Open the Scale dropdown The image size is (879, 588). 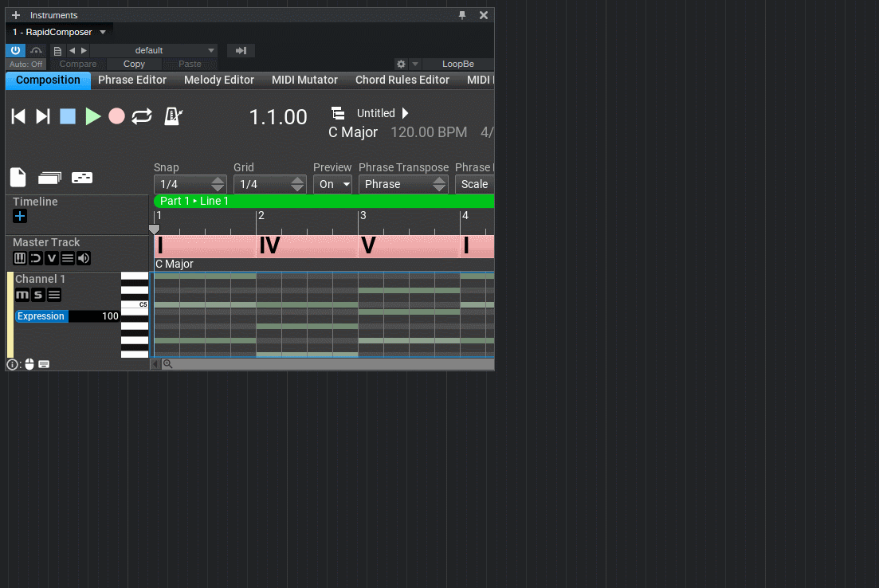(474, 184)
